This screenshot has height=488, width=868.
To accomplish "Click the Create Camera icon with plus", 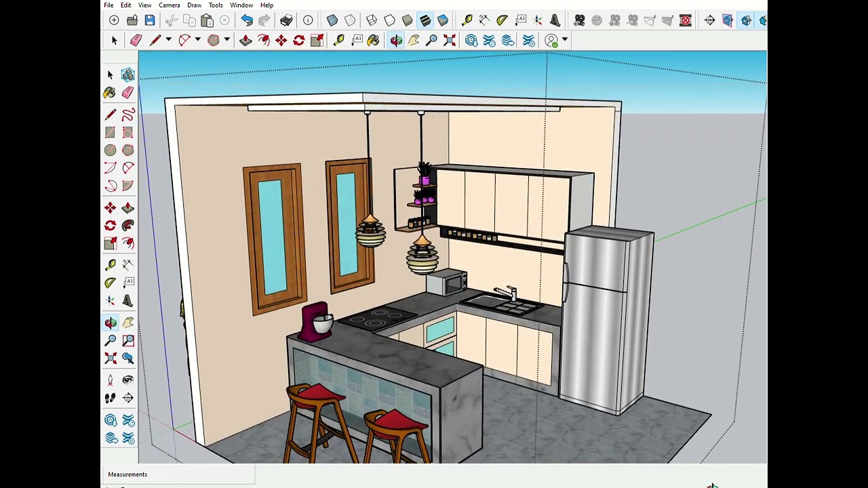I will 579,20.
